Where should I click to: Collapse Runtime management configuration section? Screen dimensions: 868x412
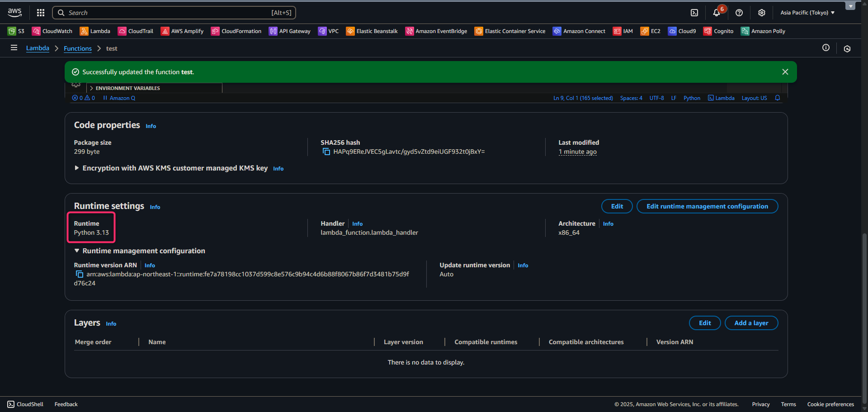coord(77,251)
